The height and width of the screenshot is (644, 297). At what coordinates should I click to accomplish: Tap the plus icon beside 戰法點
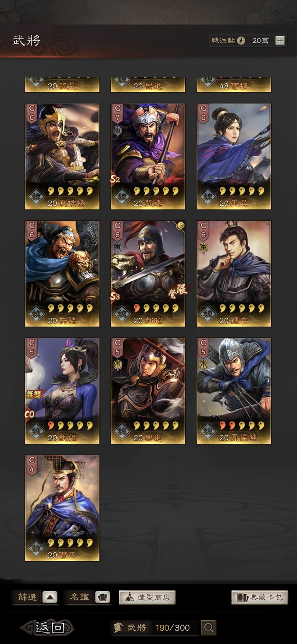(x=280, y=40)
